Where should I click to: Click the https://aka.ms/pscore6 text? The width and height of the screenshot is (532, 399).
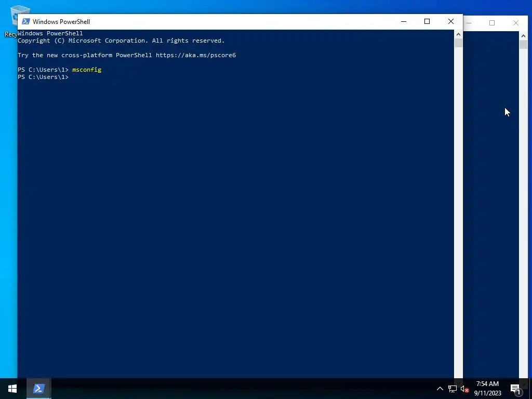coord(196,55)
